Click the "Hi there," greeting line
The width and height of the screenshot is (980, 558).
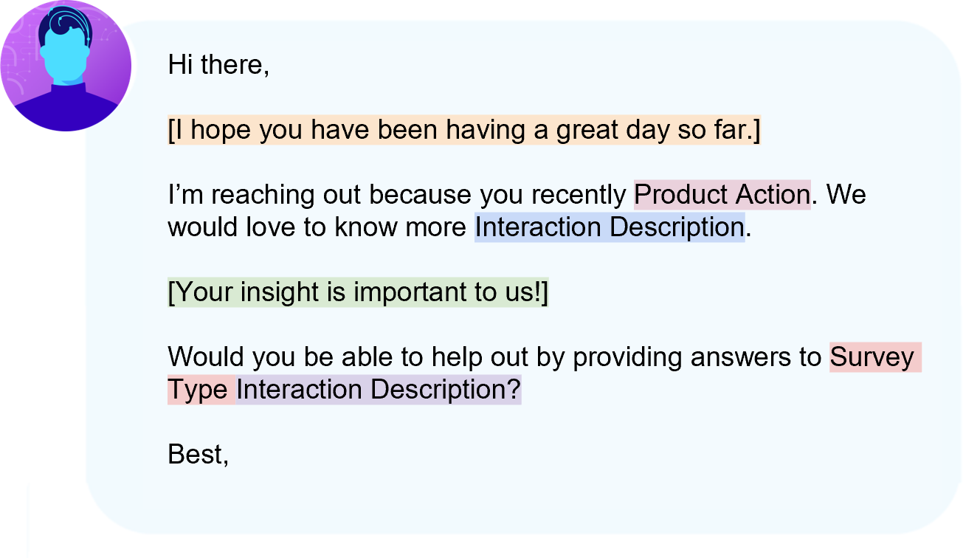click(x=218, y=65)
